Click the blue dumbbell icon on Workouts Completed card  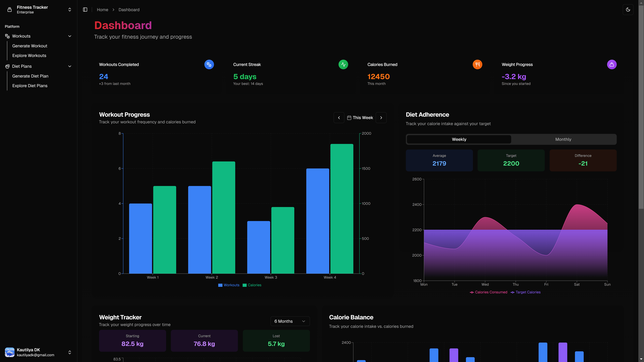(x=209, y=65)
